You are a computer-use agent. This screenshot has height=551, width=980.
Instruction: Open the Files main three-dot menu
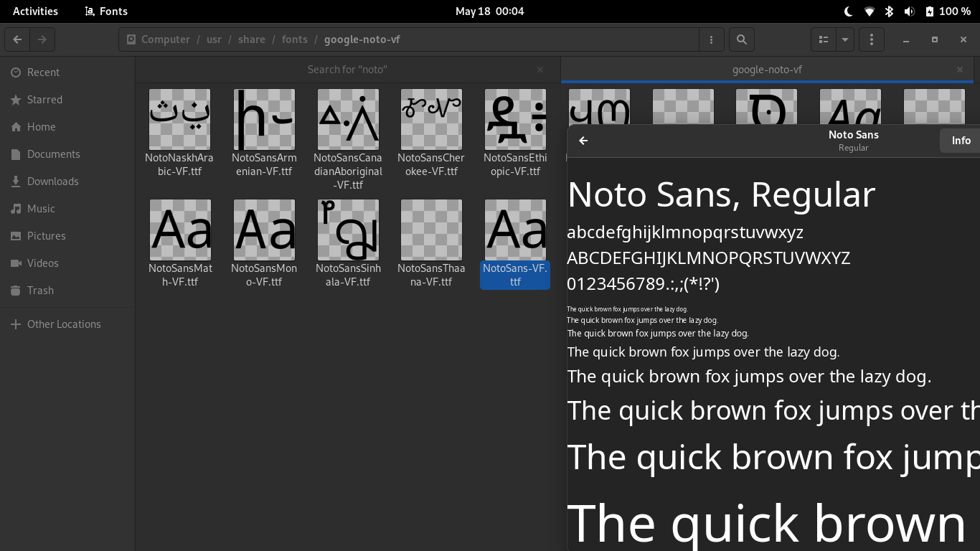pos(872,39)
